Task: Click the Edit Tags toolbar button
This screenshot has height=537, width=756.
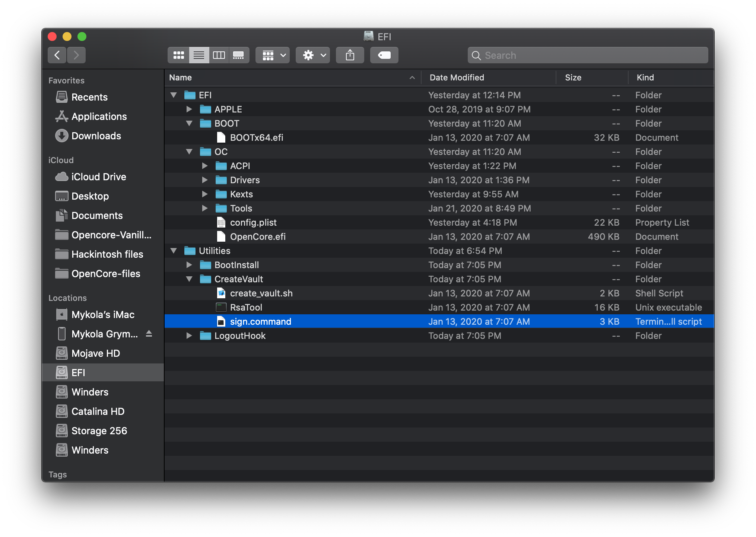Action: (384, 55)
